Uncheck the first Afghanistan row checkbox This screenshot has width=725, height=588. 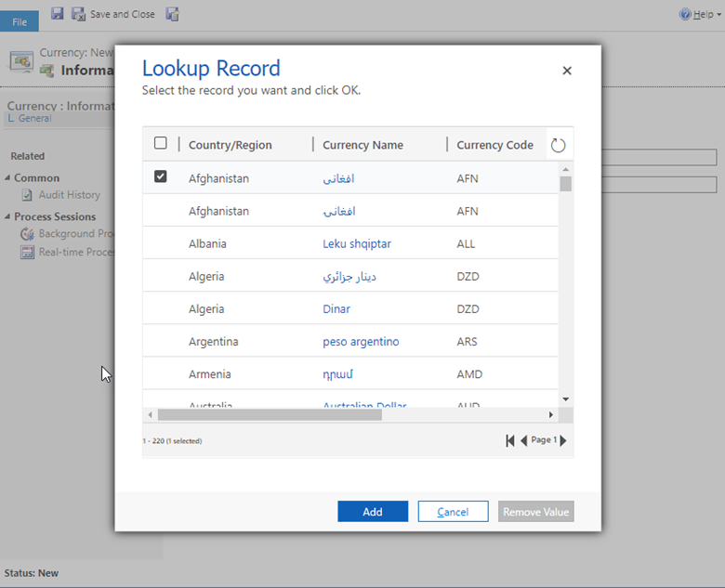(160, 176)
